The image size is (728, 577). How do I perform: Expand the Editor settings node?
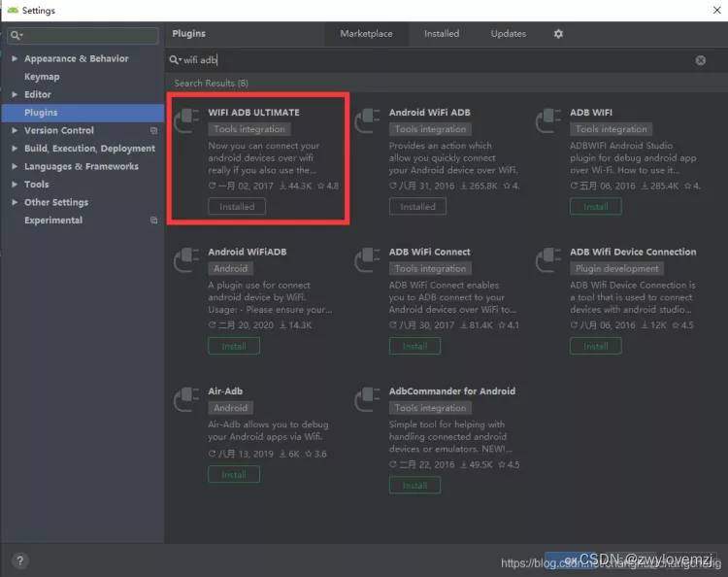click(15, 94)
